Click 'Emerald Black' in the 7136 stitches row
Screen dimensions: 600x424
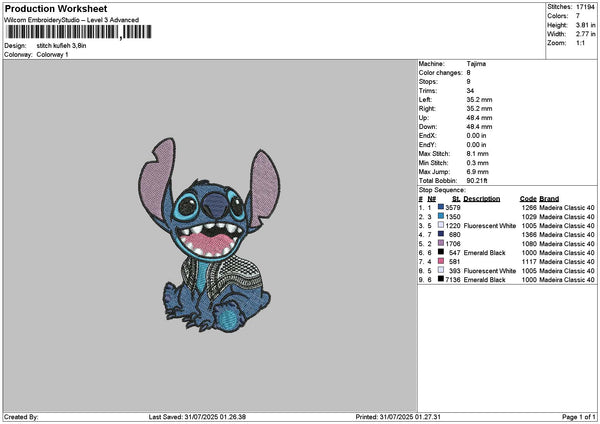point(484,280)
